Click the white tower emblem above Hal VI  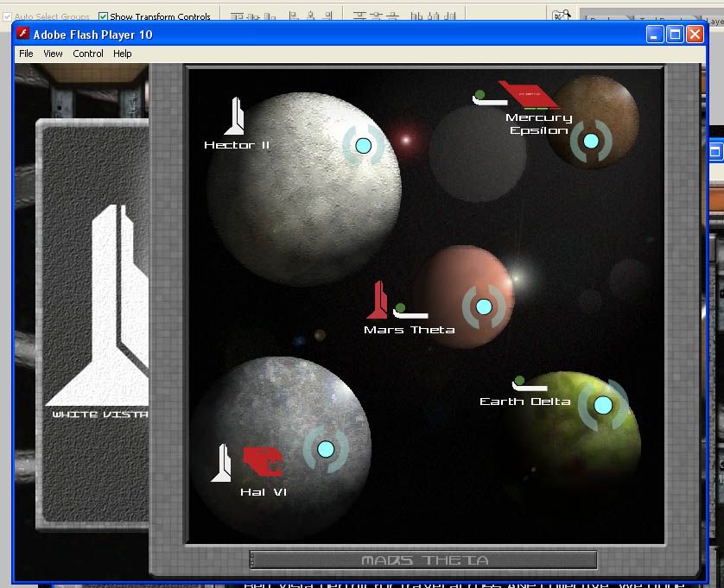point(222,463)
